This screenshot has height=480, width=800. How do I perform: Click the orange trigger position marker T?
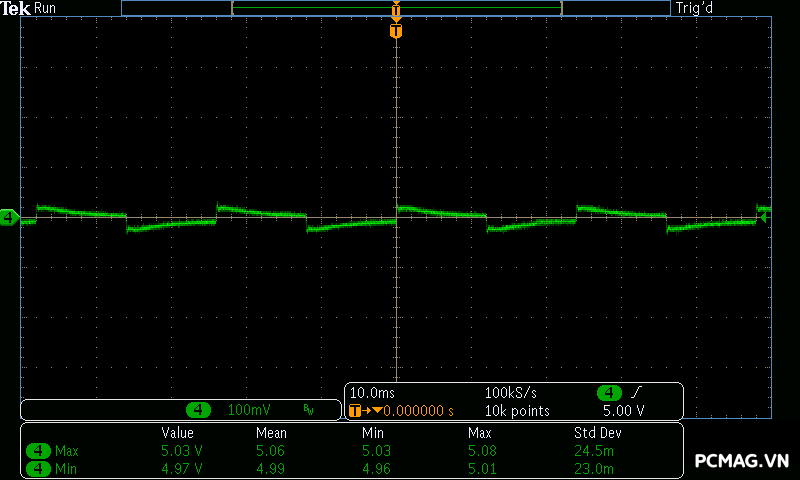(x=396, y=31)
